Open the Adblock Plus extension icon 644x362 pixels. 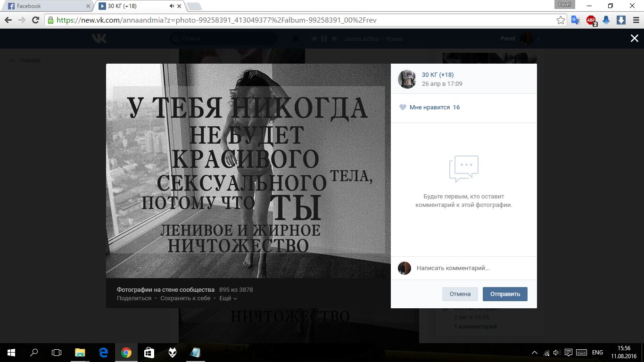591,20
